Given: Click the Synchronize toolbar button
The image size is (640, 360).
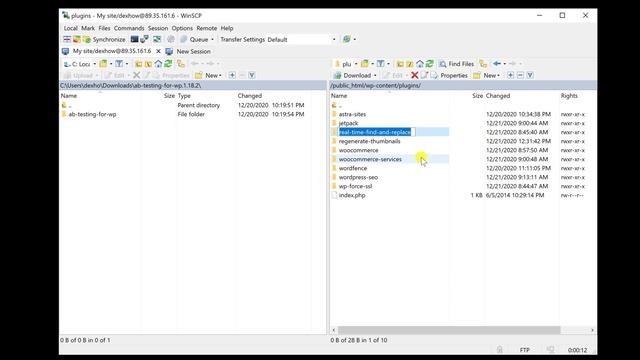Looking at the screenshot, I should [104, 39].
